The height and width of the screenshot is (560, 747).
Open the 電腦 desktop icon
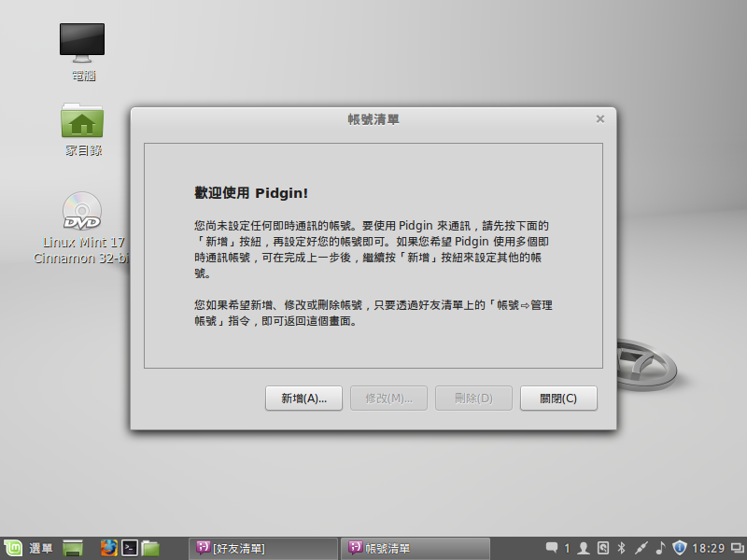[82, 51]
